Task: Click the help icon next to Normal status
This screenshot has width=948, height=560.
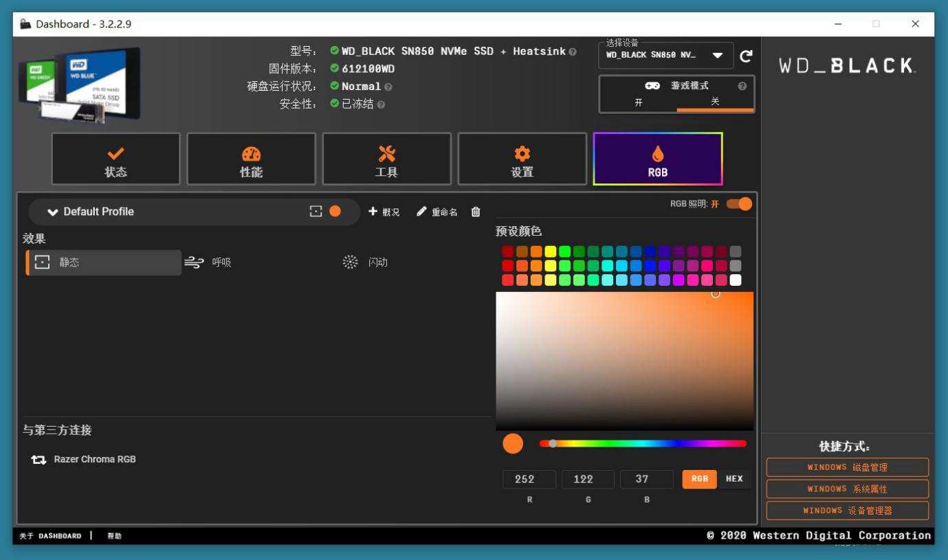Action: (x=388, y=87)
